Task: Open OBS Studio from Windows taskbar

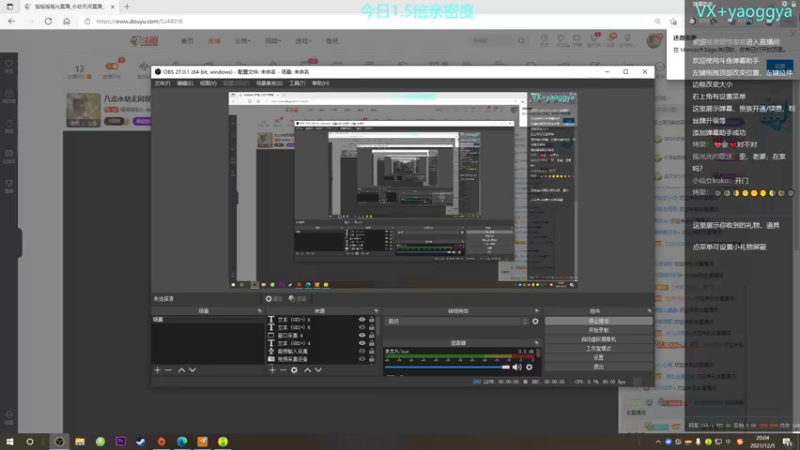Action: click(60, 441)
